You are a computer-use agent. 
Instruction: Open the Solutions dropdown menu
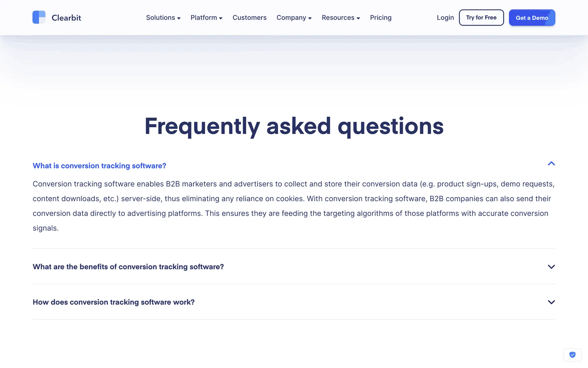pos(160,18)
